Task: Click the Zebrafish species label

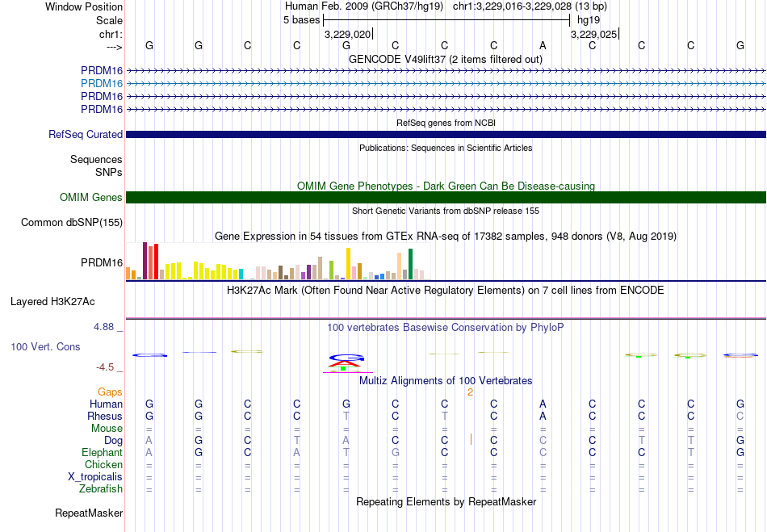Action: [101, 489]
